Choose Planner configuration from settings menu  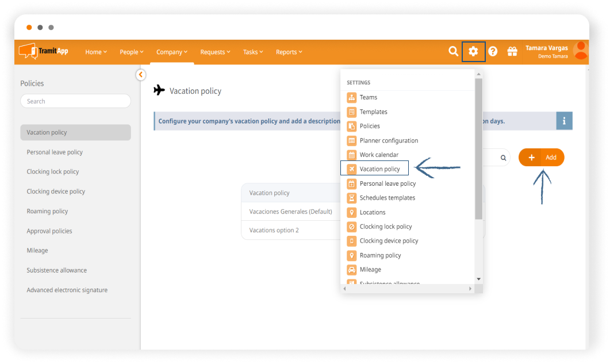tap(389, 140)
